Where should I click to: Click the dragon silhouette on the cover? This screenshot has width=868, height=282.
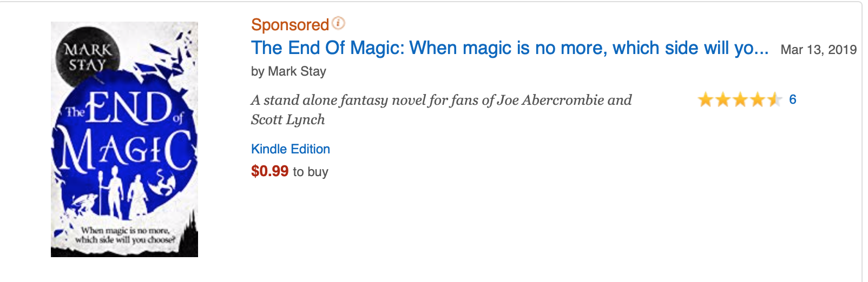coord(161,184)
